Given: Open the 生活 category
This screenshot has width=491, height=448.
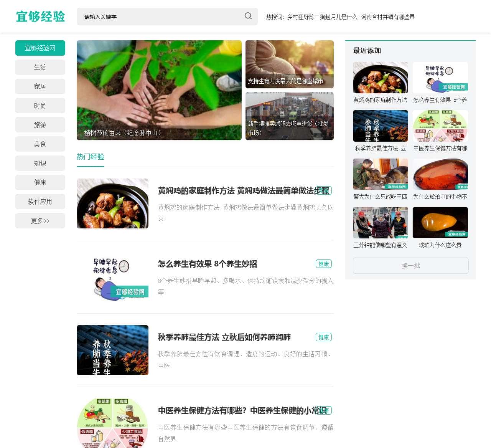Looking at the screenshot, I should point(40,67).
